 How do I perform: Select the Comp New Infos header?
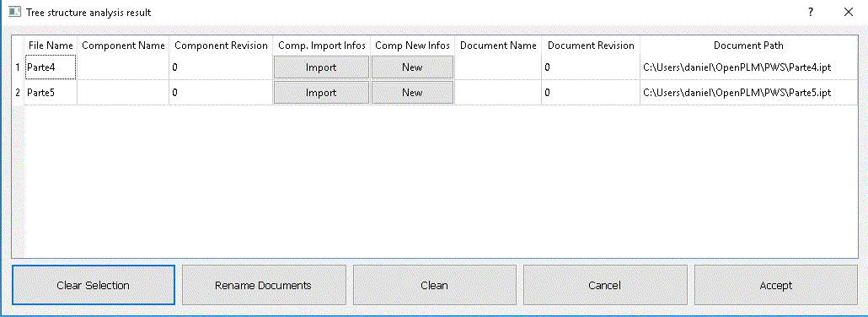412,46
